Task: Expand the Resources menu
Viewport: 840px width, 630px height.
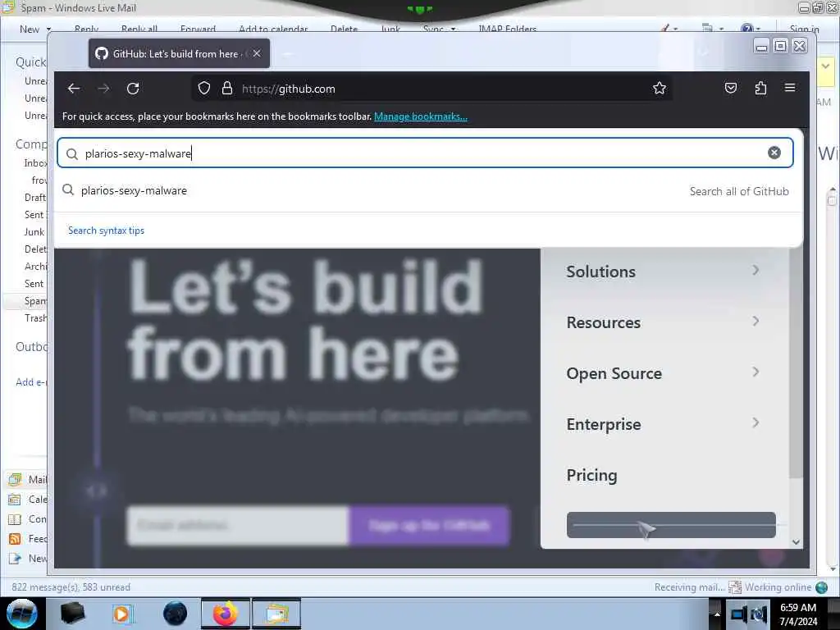Action: [663, 322]
